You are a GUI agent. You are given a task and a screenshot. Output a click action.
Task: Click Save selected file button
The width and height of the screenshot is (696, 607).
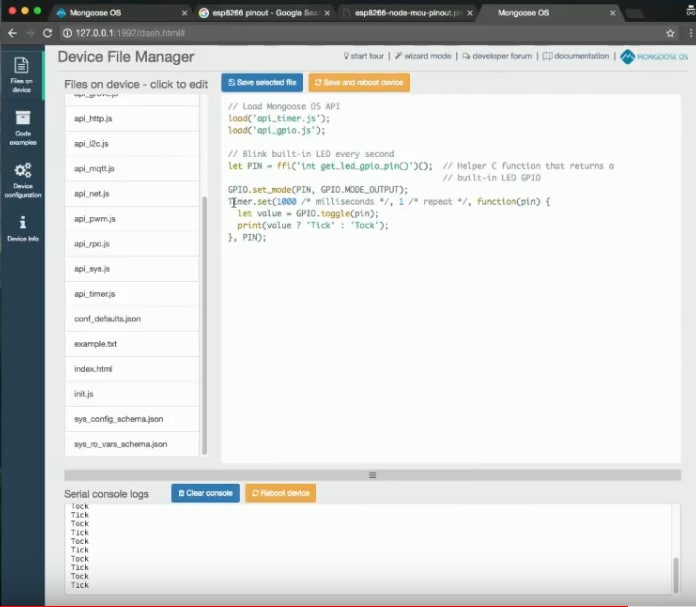click(x=262, y=83)
